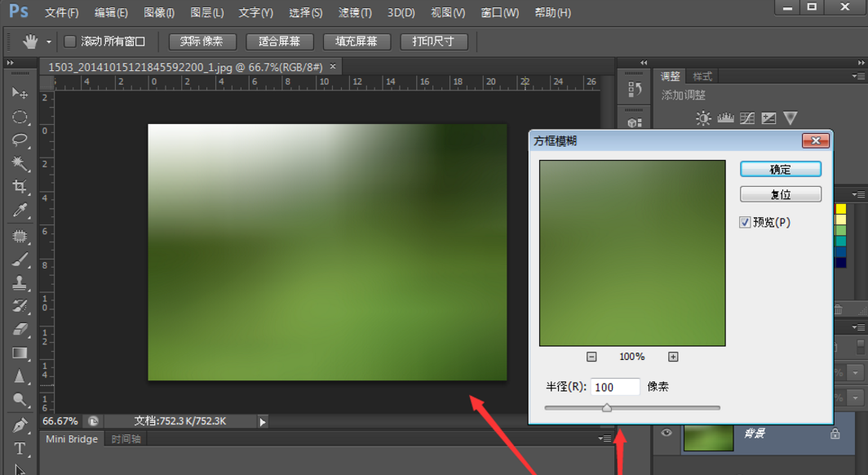Close the 方框模糊 dialog
868x475 pixels.
[x=816, y=140]
